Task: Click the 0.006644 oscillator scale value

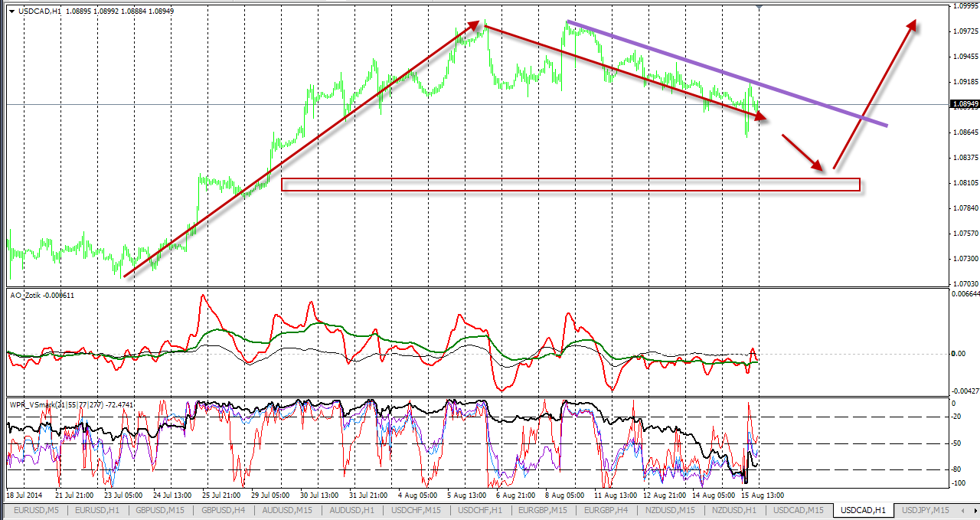Action: pos(965,293)
